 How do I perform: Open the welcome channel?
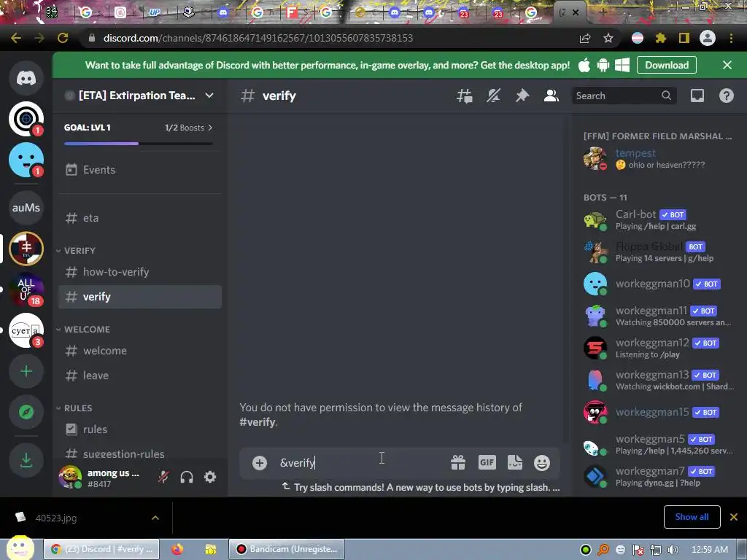139,351
